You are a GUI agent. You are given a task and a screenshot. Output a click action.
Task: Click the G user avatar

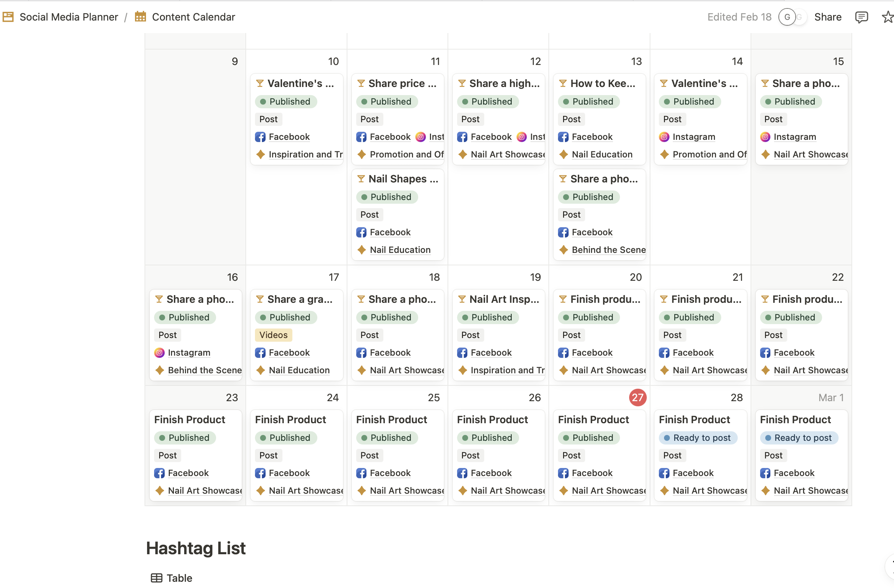point(787,17)
